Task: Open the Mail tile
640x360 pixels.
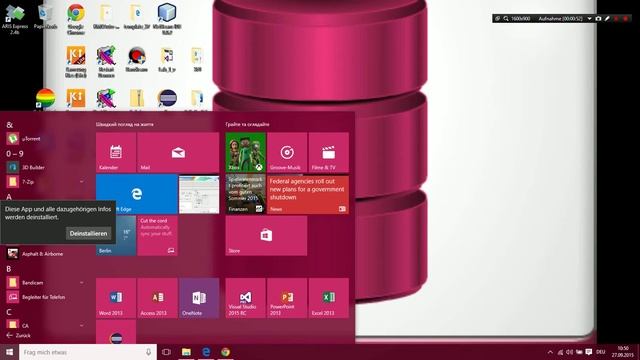Action: click(x=178, y=152)
